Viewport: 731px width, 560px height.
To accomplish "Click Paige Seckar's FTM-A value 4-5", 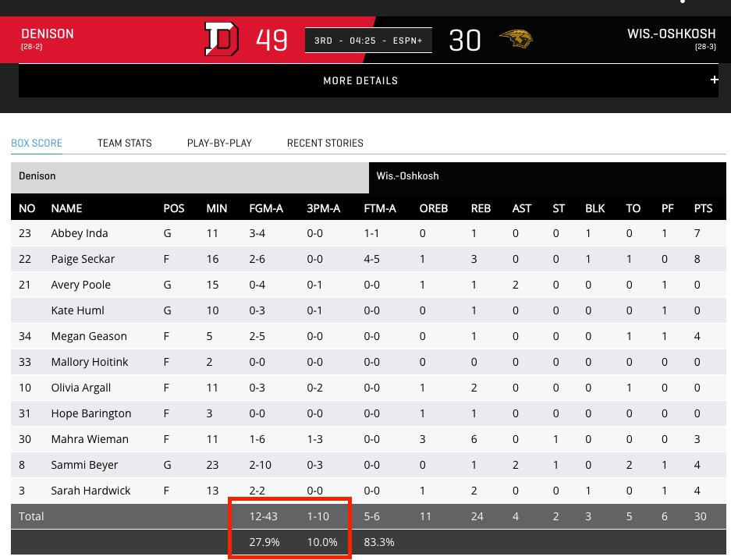I will pos(371,259).
